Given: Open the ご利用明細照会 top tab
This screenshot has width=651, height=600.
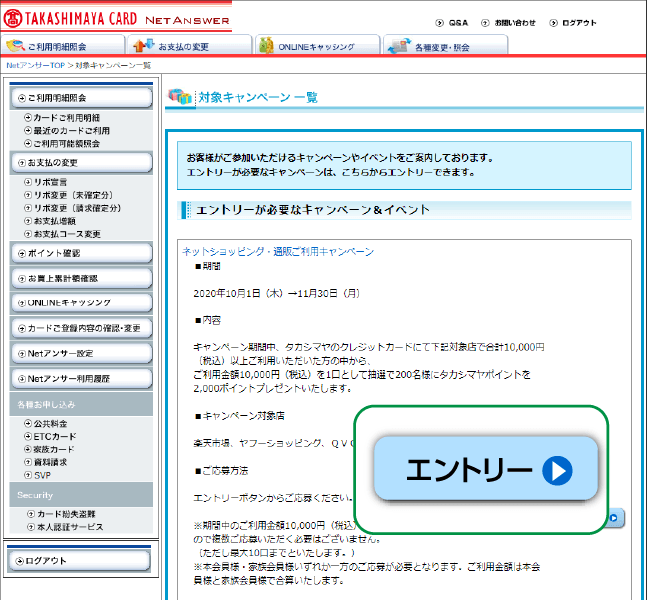Looking at the screenshot, I should (x=63, y=46).
